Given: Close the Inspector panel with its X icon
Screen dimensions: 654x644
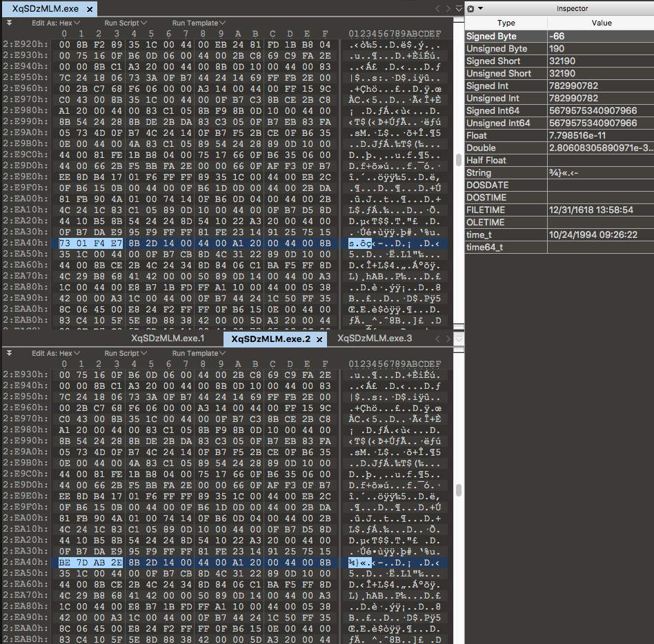Looking at the screenshot, I should pyautogui.click(x=470, y=8).
